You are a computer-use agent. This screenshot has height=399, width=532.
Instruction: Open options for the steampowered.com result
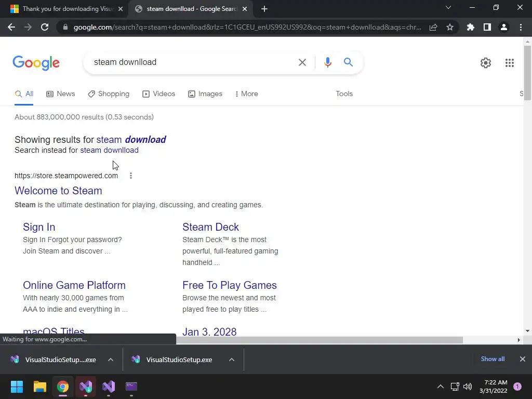(x=131, y=176)
